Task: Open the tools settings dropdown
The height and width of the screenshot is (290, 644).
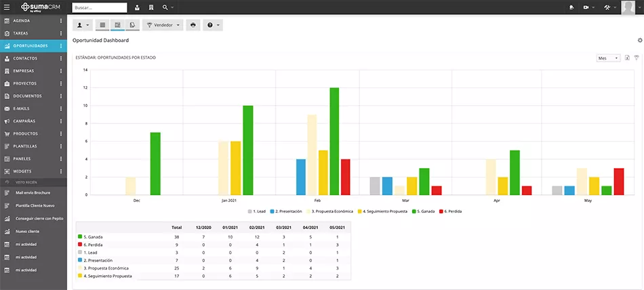Action: [610, 7]
